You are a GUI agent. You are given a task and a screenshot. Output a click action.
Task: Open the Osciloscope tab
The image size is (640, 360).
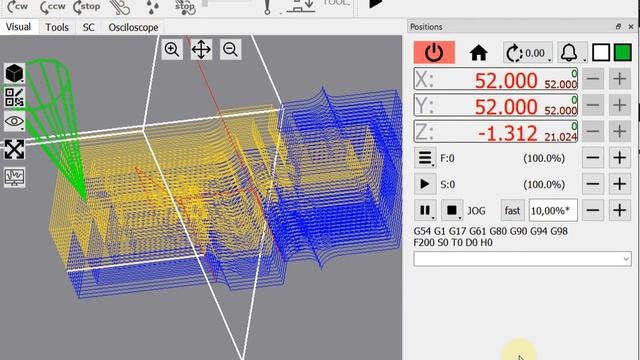(133, 27)
